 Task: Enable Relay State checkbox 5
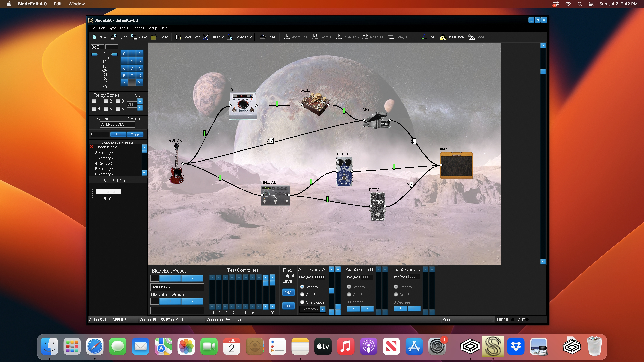click(106, 108)
